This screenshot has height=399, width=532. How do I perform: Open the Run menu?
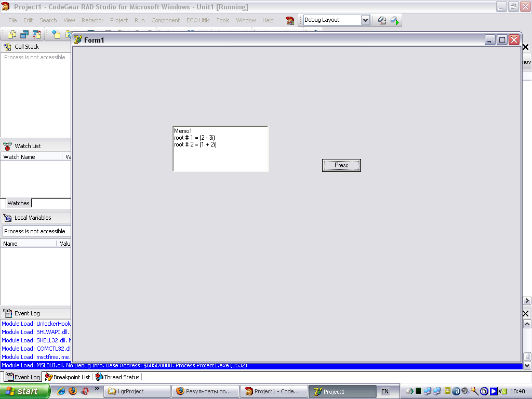pos(139,20)
